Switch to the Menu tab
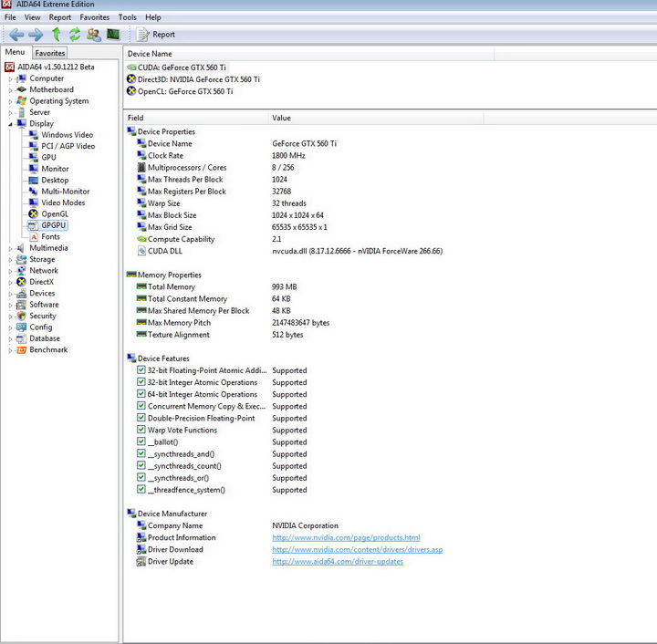The width and height of the screenshot is (657, 644). pyautogui.click(x=16, y=52)
